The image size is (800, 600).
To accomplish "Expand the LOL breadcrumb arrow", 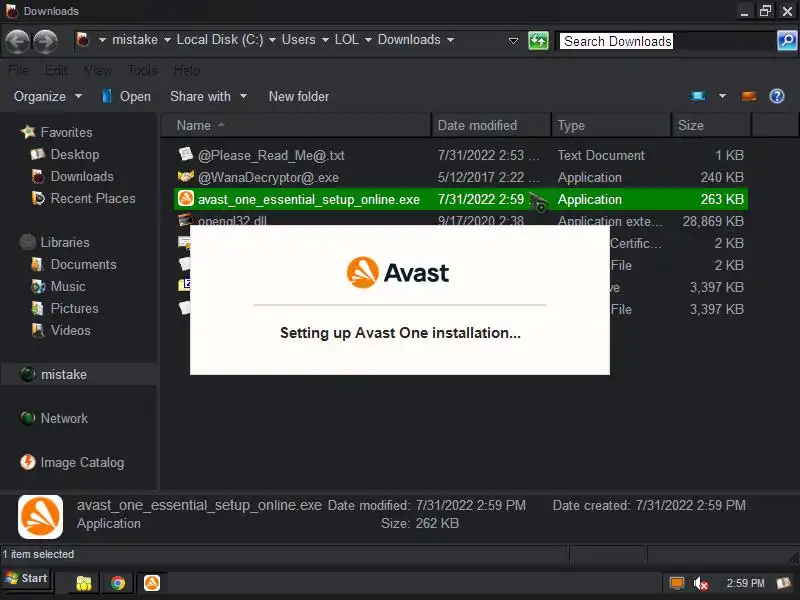I will [368, 40].
